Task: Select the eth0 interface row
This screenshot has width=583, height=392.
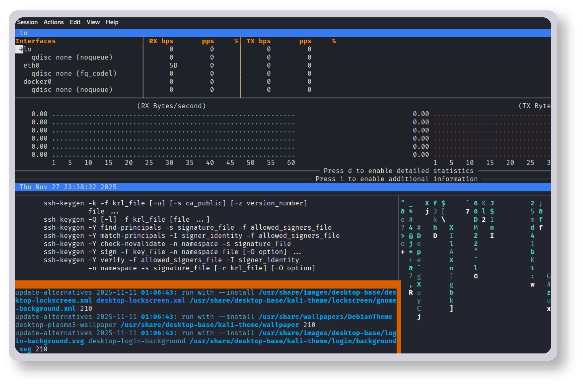Action: tap(31, 66)
